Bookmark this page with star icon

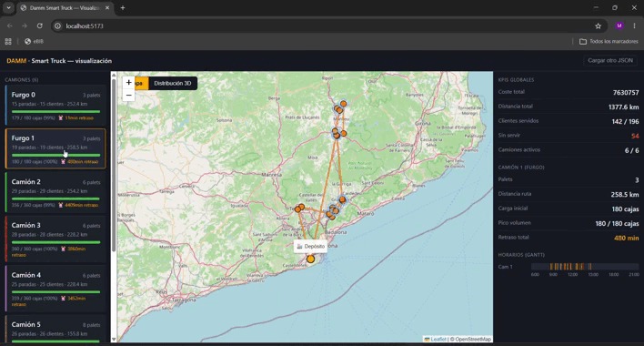(598, 25)
